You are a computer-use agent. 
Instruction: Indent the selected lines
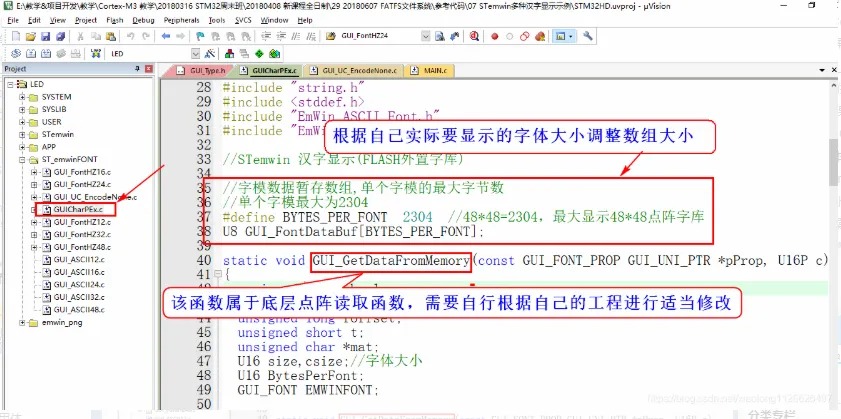click(266, 36)
